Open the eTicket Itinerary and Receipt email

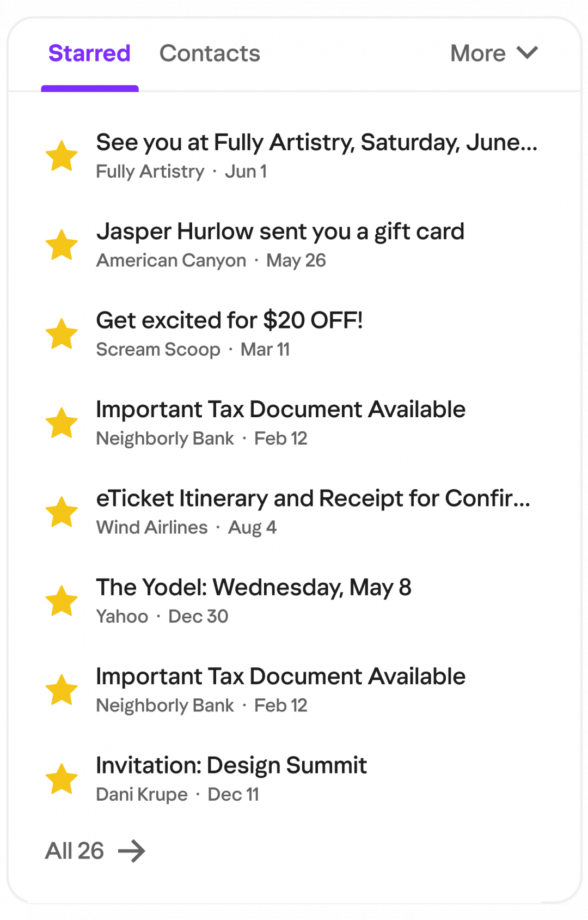coord(313,498)
